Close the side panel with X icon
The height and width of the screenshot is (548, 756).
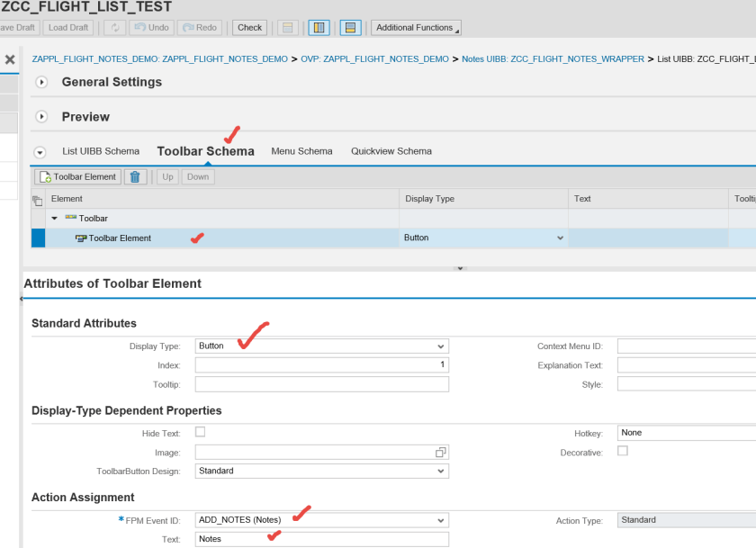(10, 59)
